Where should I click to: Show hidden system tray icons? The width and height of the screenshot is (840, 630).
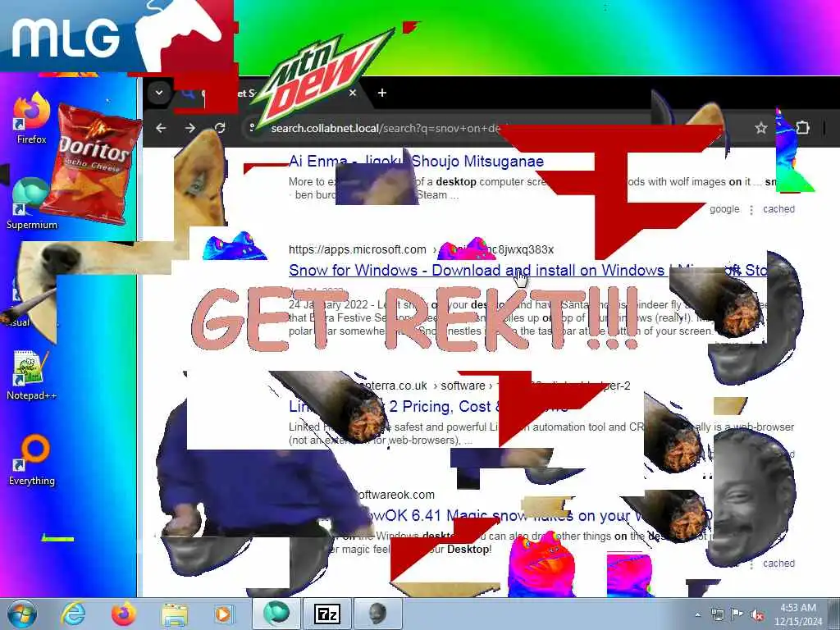pyautogui.click(x=697, y=615)
